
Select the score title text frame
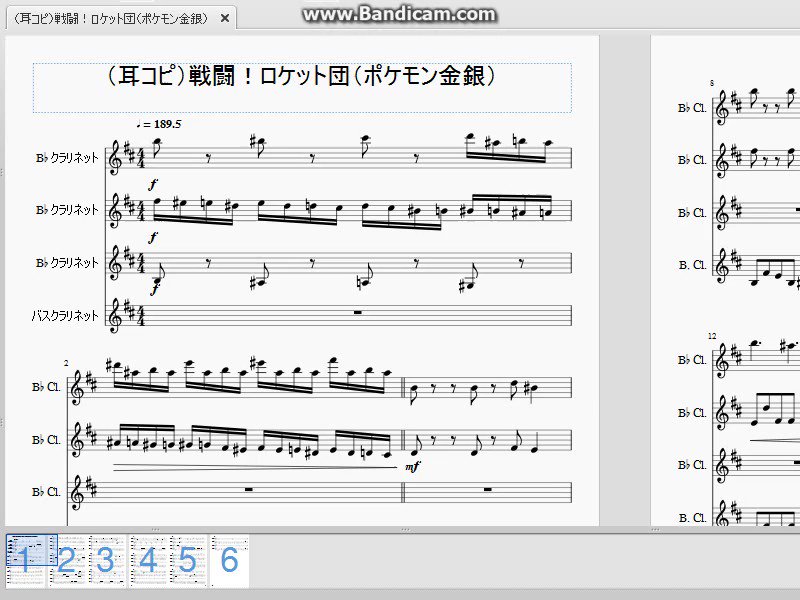click(x=302, y=88)
